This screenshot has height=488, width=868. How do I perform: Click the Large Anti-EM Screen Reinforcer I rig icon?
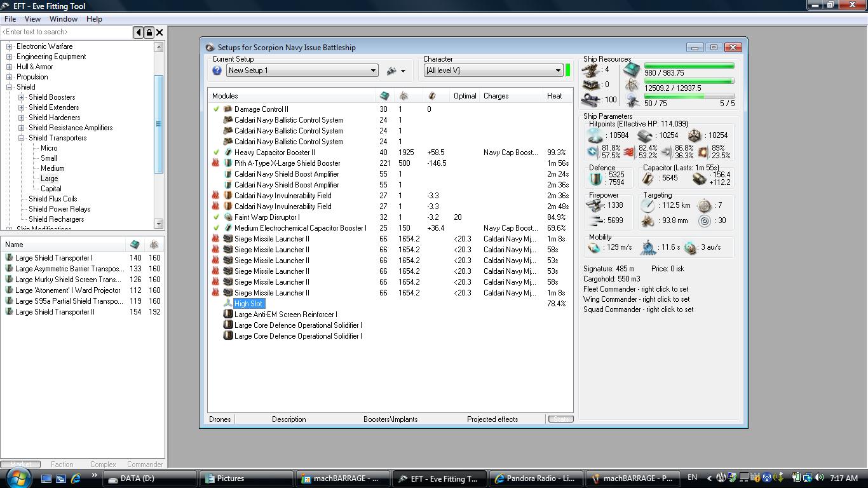pyautogui.click(x=227, y=315)
